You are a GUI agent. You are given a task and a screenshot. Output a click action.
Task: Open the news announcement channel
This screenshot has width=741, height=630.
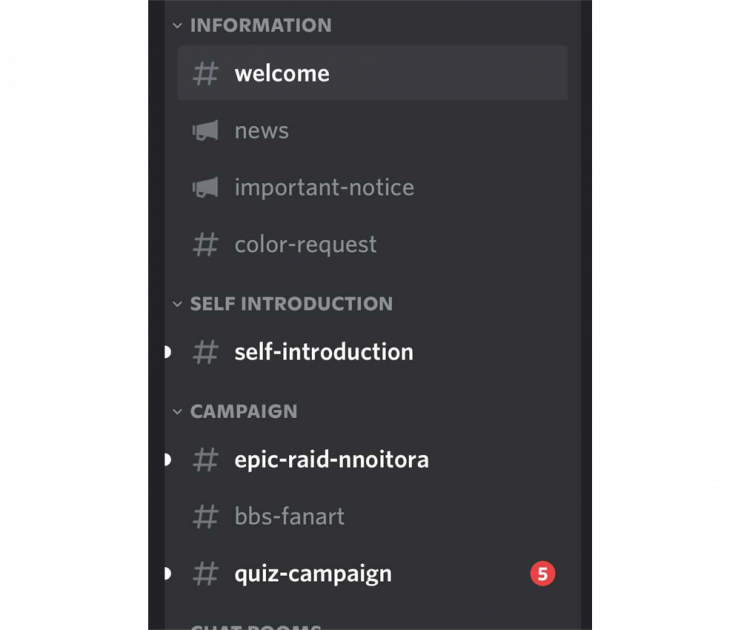tap(261, 131)
